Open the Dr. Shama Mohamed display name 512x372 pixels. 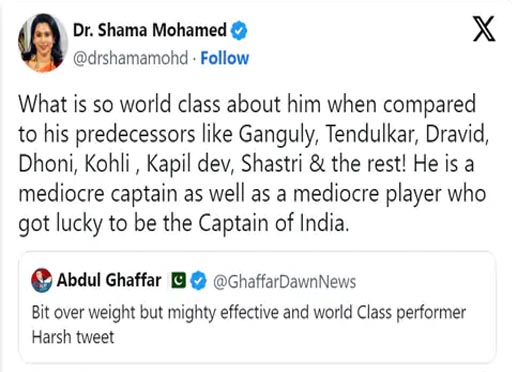(x=150, y=30)
